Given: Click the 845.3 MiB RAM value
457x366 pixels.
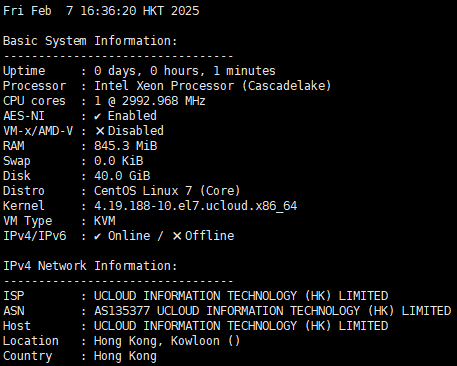Looking at the screenshot, I should [125, 146].
